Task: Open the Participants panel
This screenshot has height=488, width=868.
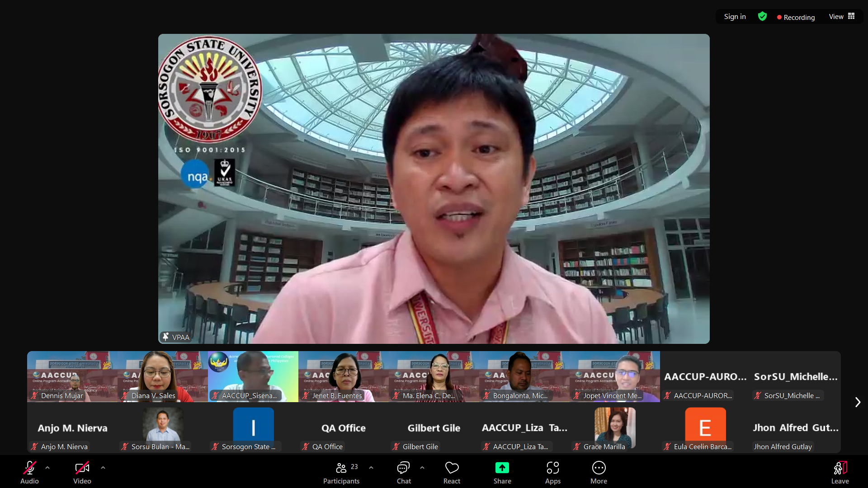Action: 341,468
